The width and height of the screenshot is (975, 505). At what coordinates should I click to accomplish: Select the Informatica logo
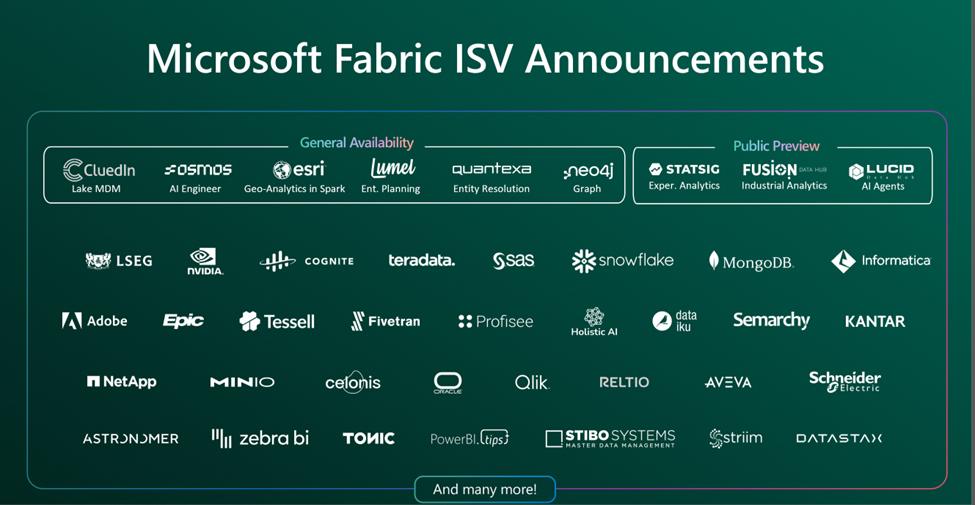(881, 261)
